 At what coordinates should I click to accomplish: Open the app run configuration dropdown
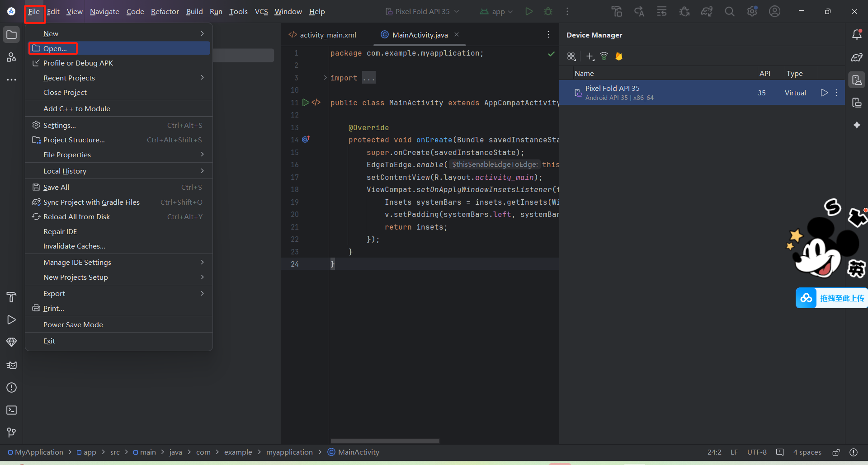click(496, 11)
